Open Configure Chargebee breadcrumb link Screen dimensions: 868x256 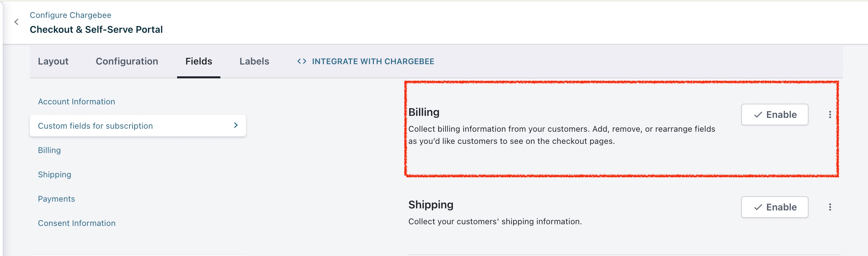[70, 15]
